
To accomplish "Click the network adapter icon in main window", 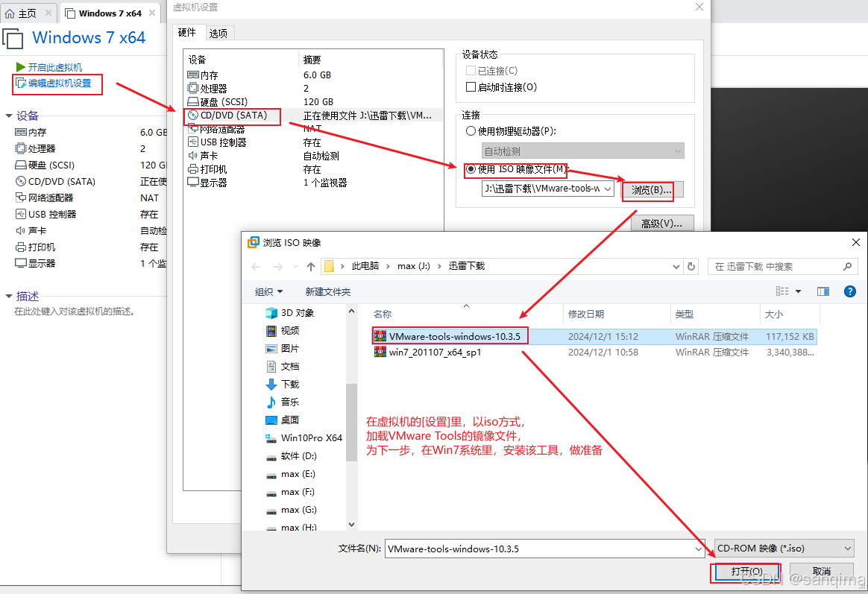I will point(20,198).
